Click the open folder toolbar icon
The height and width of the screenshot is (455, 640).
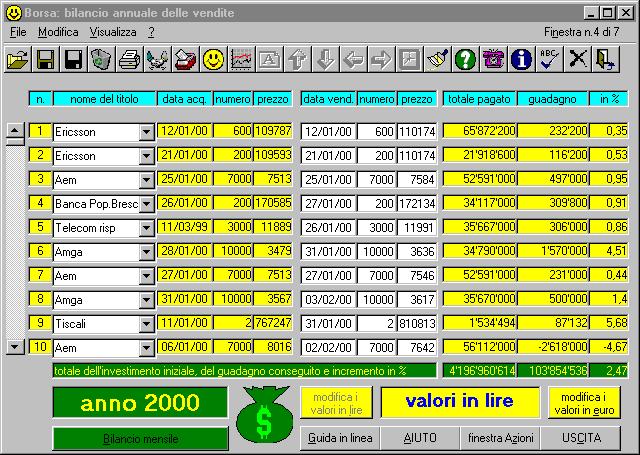[17, 60]
